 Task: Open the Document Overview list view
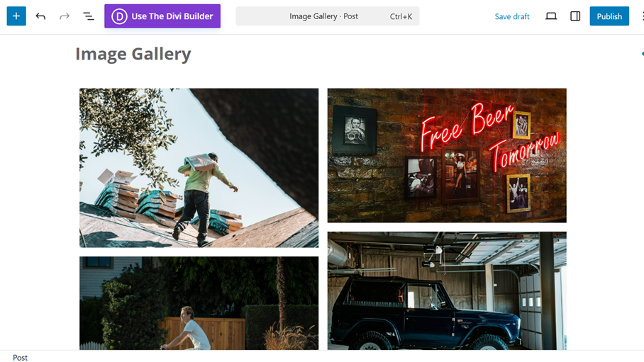[89, 16]
